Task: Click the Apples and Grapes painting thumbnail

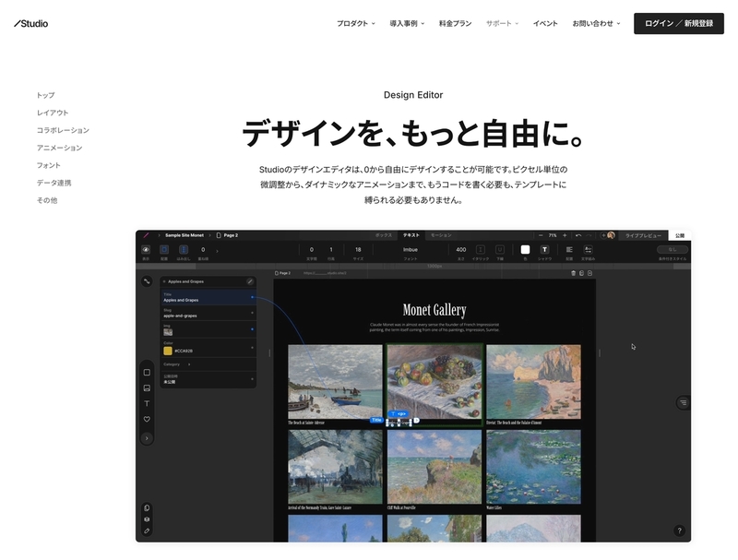Action: [434, 382]
